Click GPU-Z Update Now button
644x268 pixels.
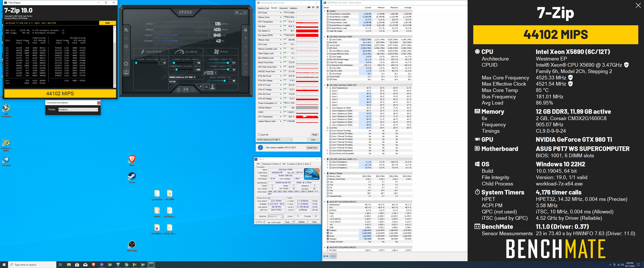312,148
